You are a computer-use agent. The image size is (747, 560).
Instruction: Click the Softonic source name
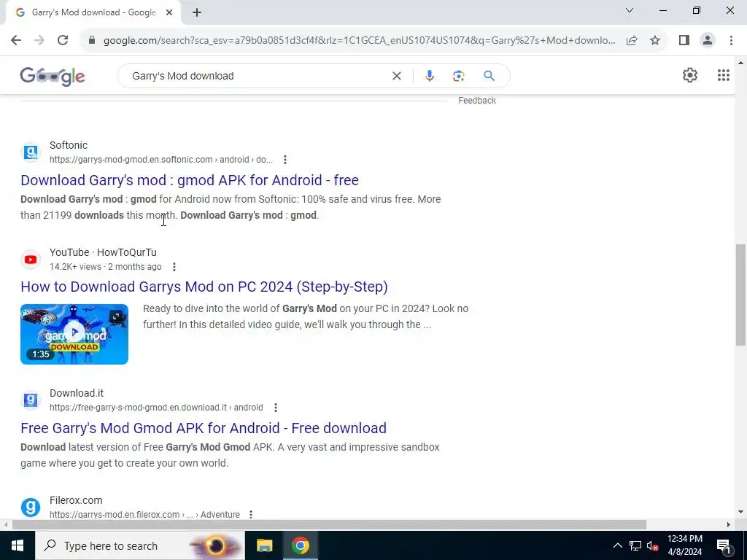pos(69,145)
